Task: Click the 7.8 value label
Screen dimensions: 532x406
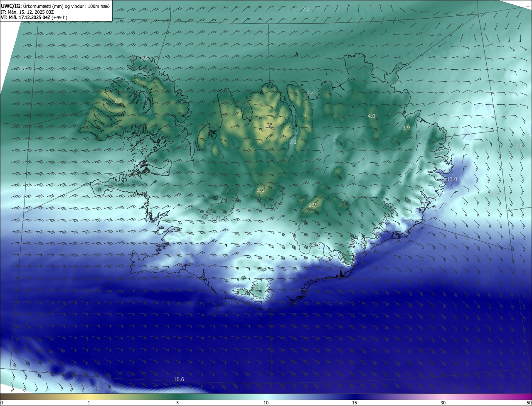Action: (519, 146)
